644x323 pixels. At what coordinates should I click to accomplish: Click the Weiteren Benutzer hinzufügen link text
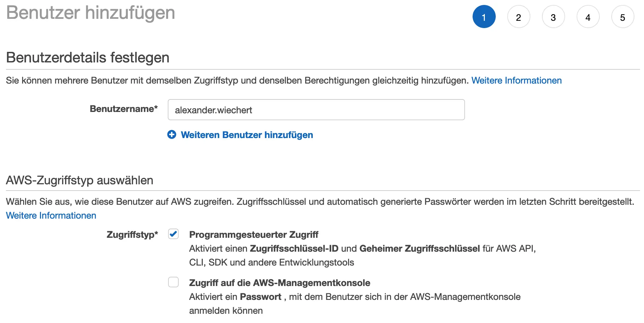coord(247,135)
